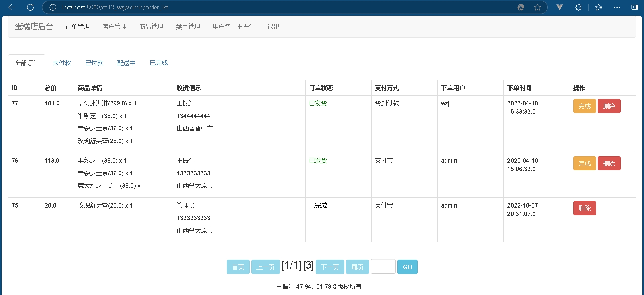644x295 pixels.
Task: Reload the page with refresh icon
Action: tap(30, 7)
